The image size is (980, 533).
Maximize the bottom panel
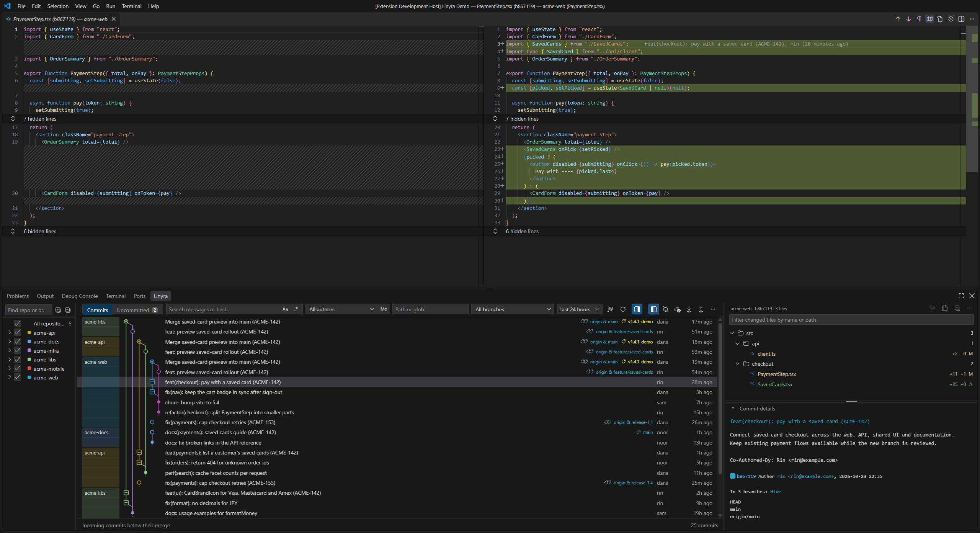click(x=961, y=296)
